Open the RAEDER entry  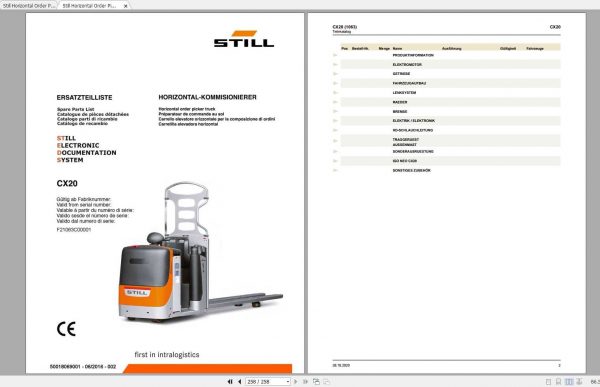click(400, 102)
